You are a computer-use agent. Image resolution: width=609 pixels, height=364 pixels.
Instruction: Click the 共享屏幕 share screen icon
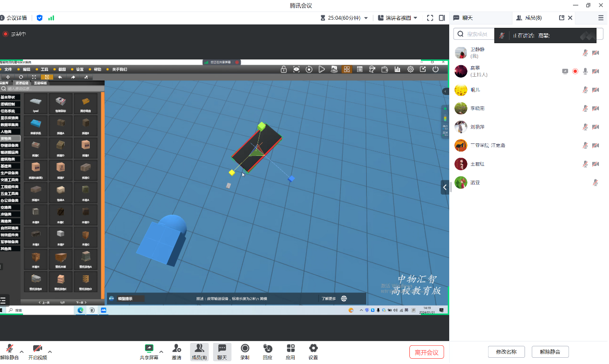point(149,348)
